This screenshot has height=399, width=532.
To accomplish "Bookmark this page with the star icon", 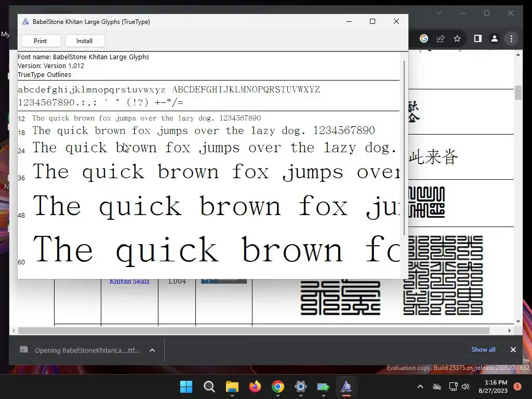I will (457, 38).
